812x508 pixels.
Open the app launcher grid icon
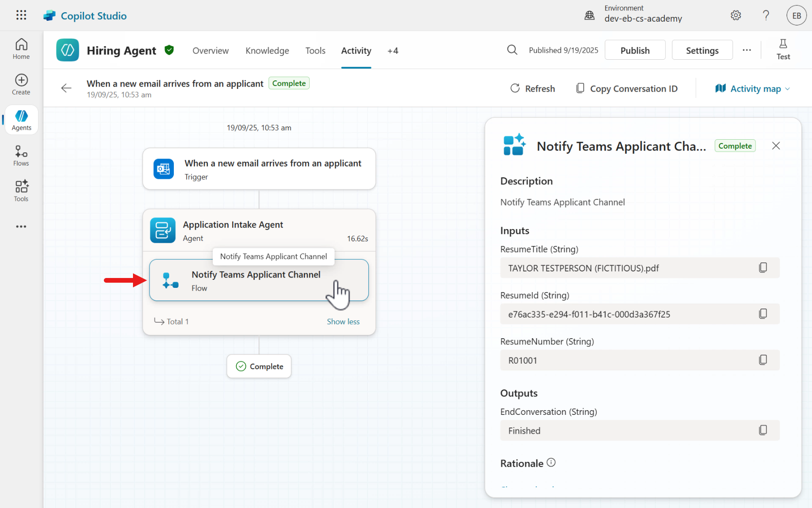pos(21,15)
